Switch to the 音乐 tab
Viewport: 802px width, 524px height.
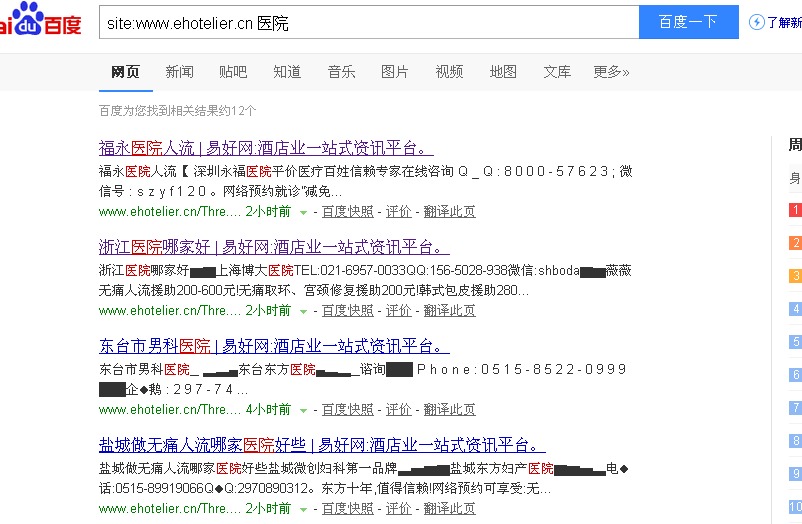coord(341,72)
